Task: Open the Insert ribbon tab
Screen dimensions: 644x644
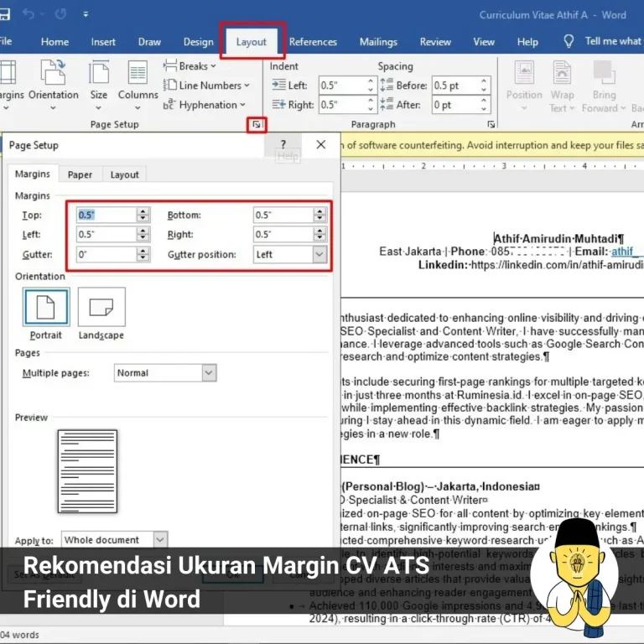Action: coord(103,42)
